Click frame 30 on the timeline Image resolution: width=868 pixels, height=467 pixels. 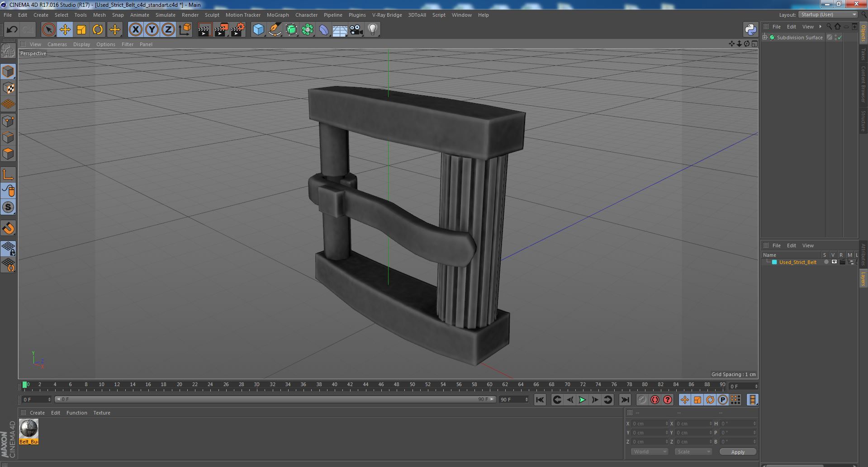256,385
